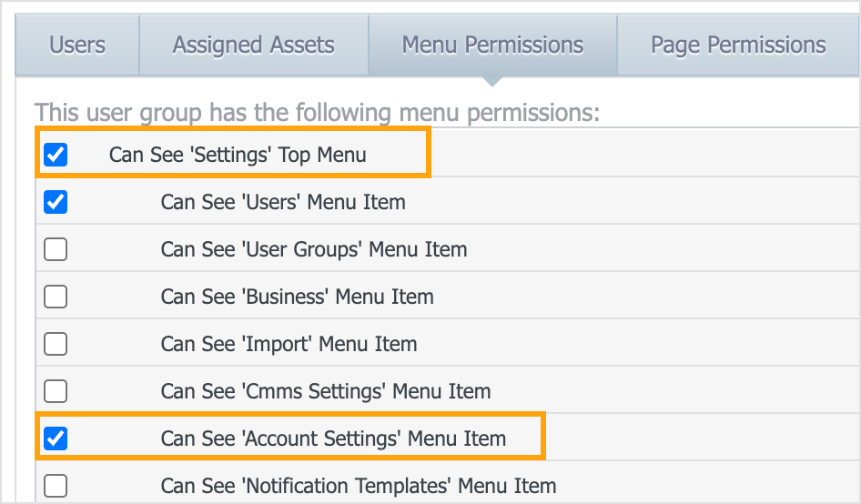861x504 pixels.
Task: Uncheck the 'Users' Menu Item checkbox
Action: pyautogui.click(x=56, y=202)
